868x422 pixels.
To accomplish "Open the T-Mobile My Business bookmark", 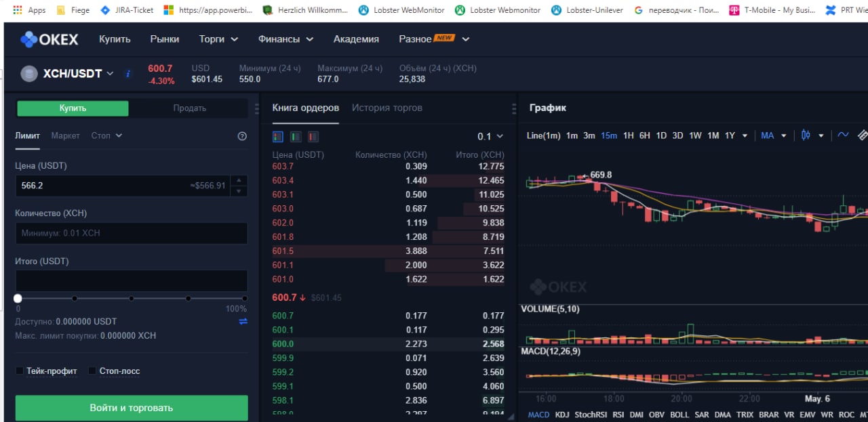I will coord(772,10).
